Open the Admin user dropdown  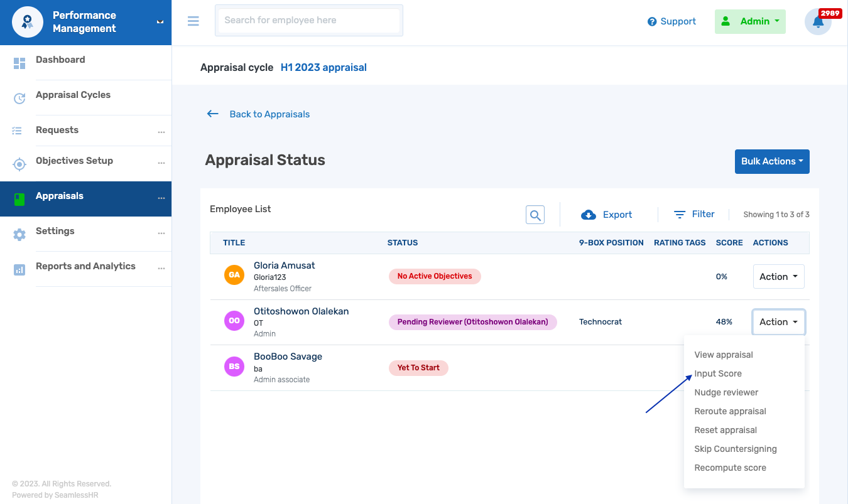coord(750,21)
